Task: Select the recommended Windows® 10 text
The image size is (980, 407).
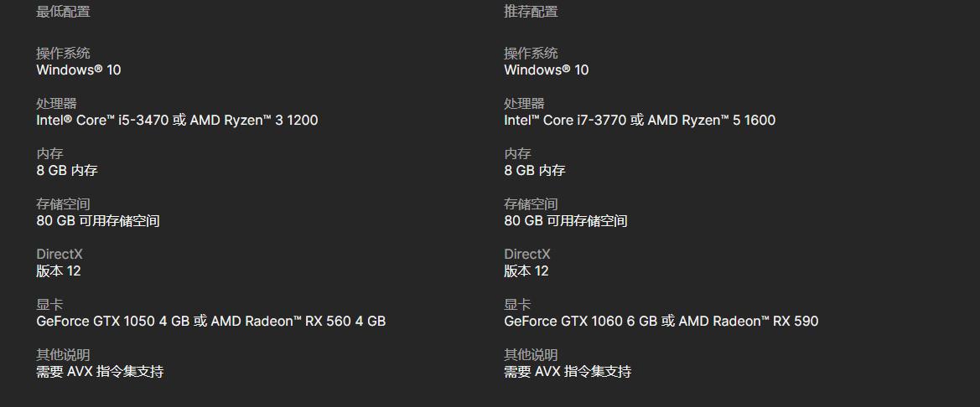Action: coord(547,70)
